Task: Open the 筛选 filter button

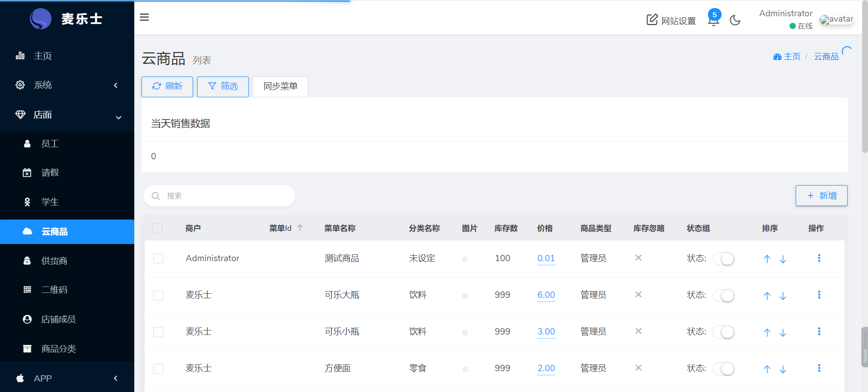Action: pos(223,86)
